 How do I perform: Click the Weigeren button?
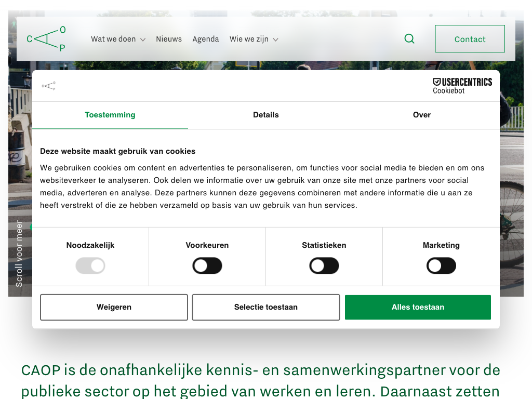114,308
